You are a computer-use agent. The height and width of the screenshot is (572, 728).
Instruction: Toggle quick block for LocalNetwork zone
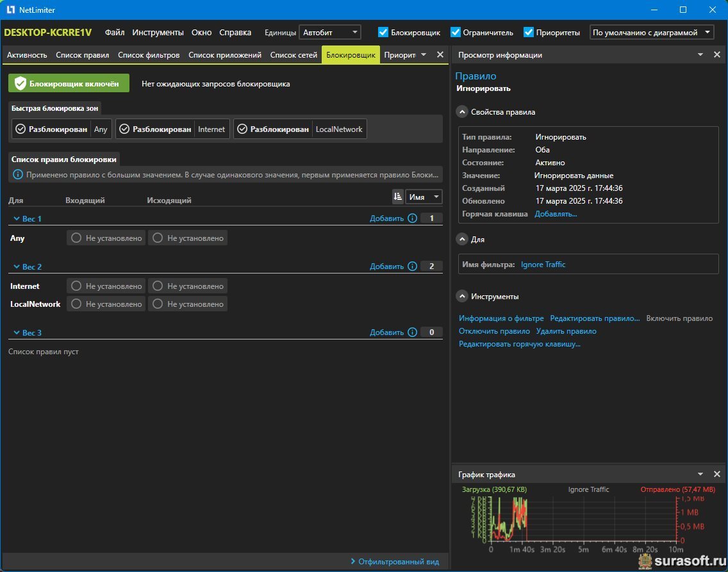[x=300, y=129]
